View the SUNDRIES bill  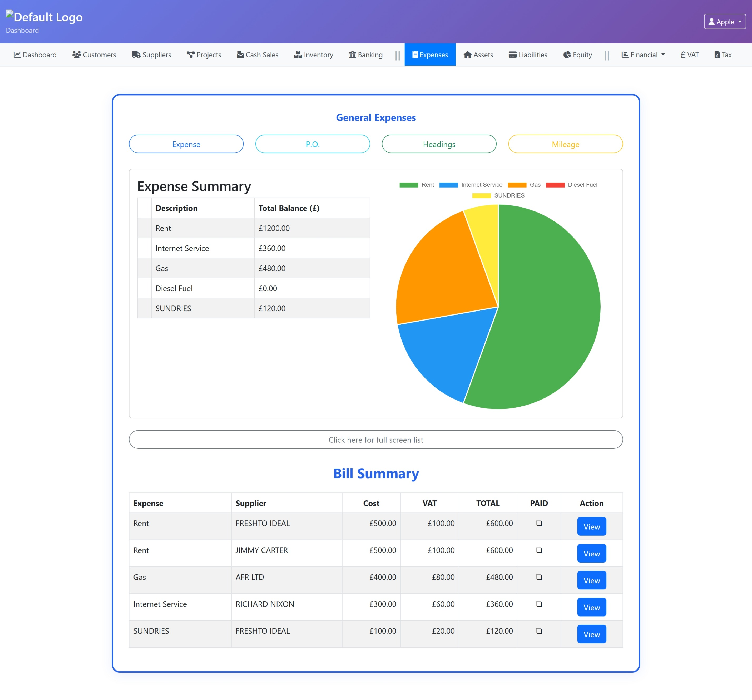tap(592, 634)
